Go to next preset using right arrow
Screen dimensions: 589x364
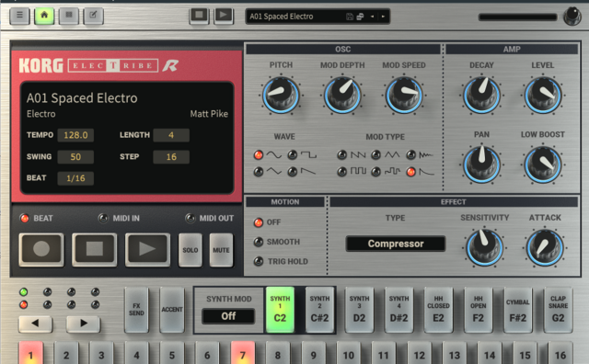383,17
